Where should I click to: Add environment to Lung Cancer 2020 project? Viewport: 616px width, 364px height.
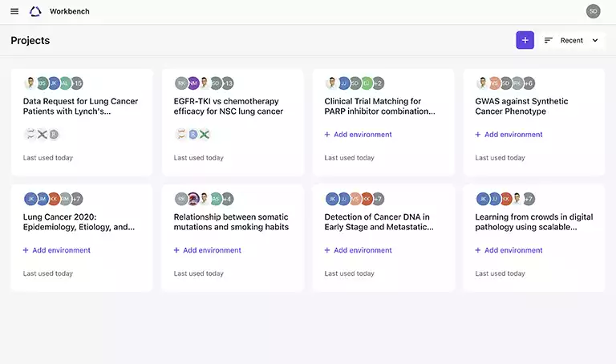click(x=56, y=250)
